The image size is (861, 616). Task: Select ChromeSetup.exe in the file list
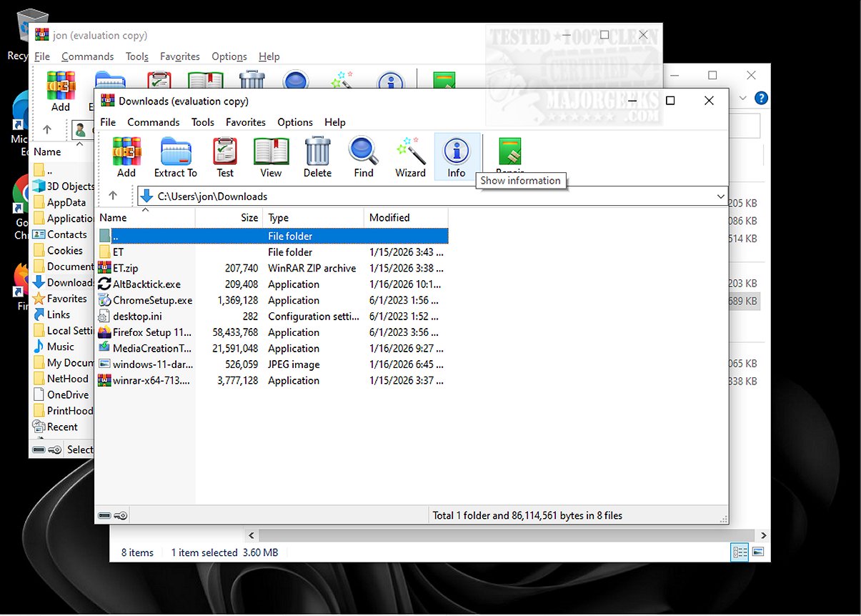pyautogui.click(x=152, y=300)
